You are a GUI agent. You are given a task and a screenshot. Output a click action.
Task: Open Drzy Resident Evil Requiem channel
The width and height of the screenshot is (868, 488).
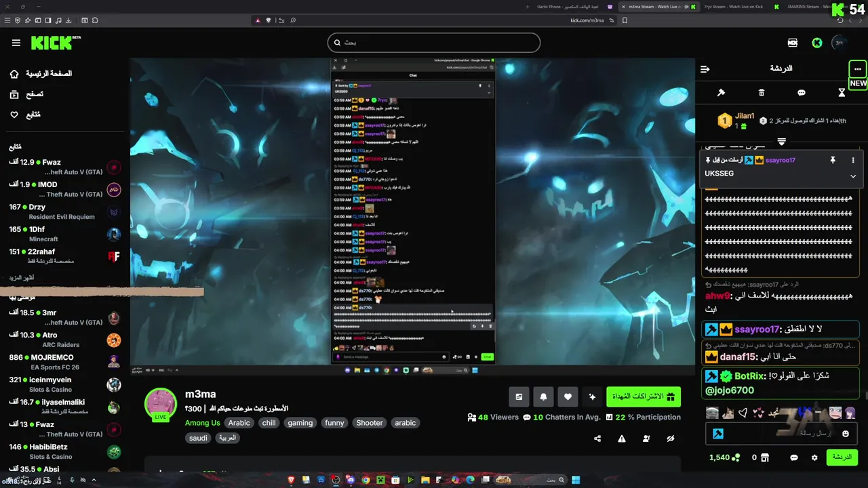(64, 211)
